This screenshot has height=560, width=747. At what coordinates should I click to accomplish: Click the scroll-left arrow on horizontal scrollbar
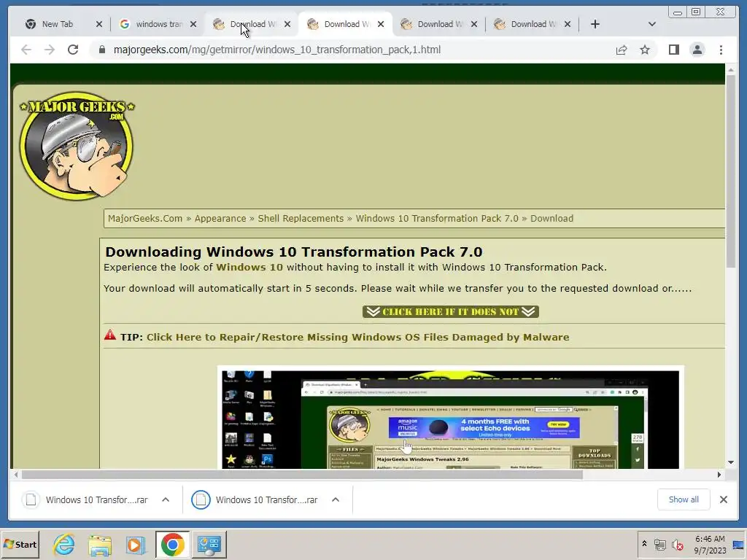[16, 474]
